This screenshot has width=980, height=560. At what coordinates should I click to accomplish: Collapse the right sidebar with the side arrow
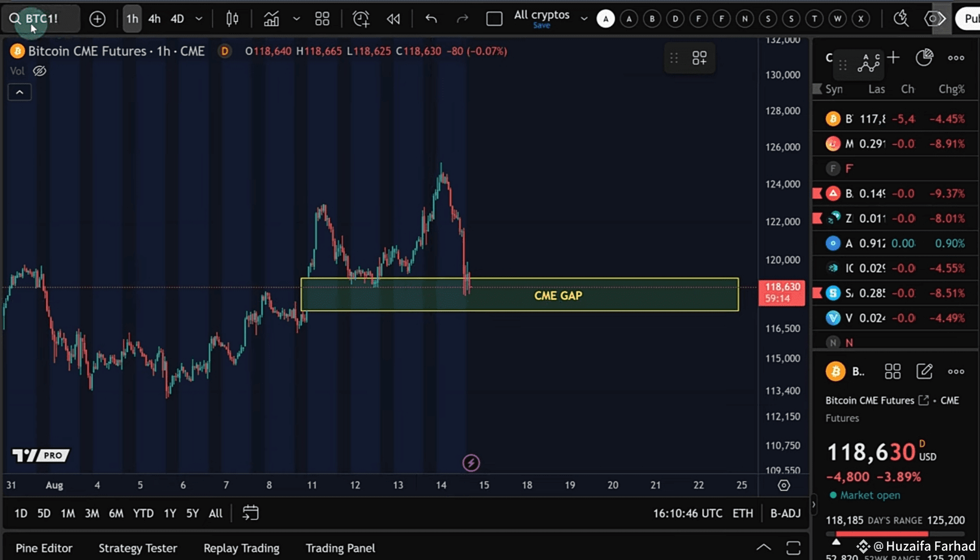[814, 504]
